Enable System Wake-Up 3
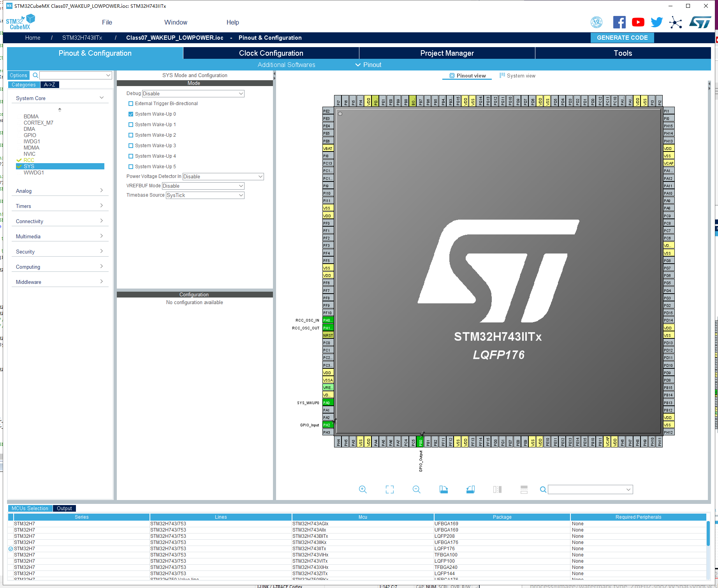 pyautogui.click(x=131, y=145)
